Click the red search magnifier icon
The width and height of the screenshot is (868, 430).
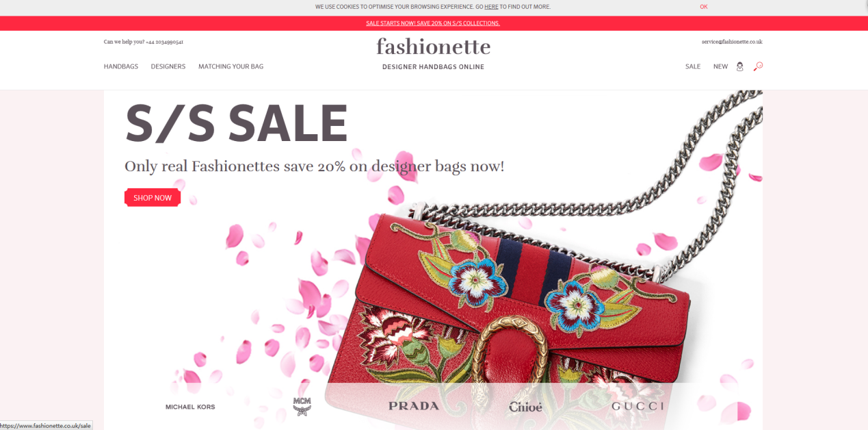click(758, 66)
